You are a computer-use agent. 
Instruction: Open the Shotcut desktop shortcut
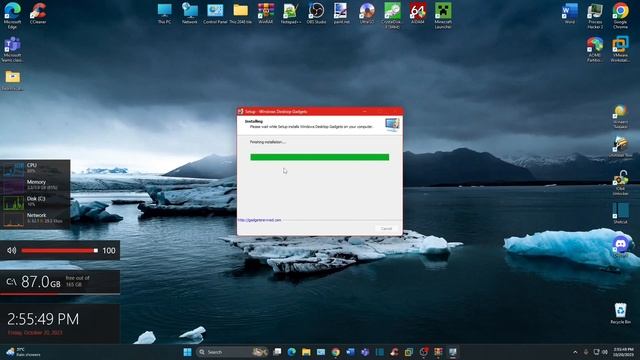click(x=620, y=213)
